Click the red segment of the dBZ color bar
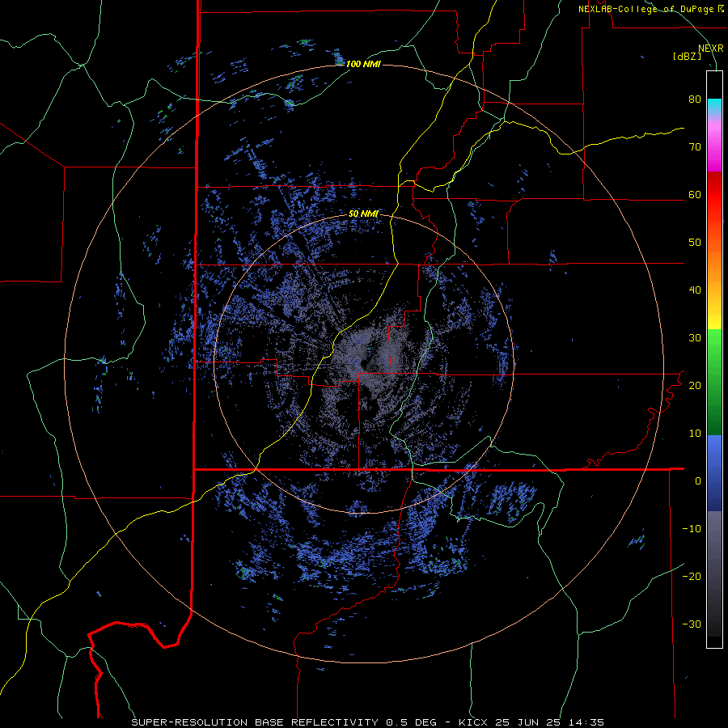Image resolution: width=728 pixels, height=728 pixels. pos(714,195)
